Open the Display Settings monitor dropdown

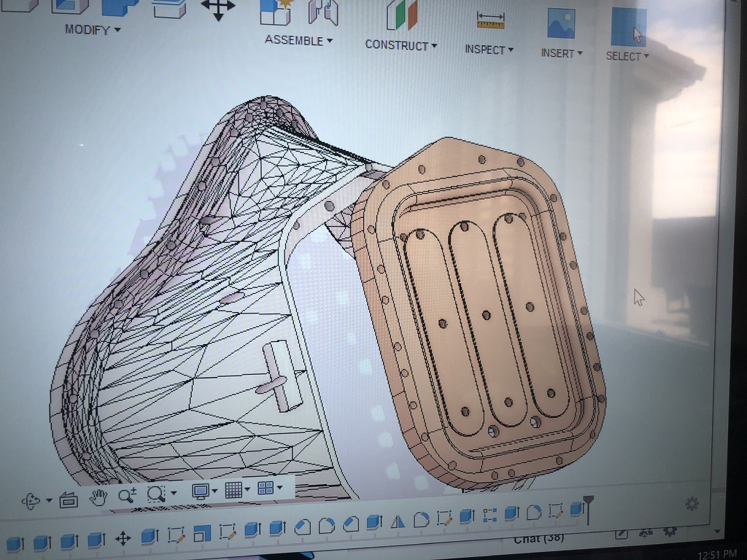pos(204,491)
